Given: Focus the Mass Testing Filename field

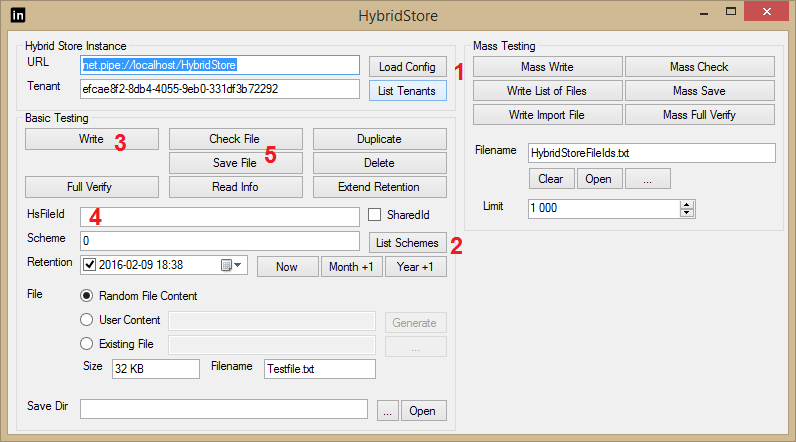Looking at the screenshot, I should (652, 153).
